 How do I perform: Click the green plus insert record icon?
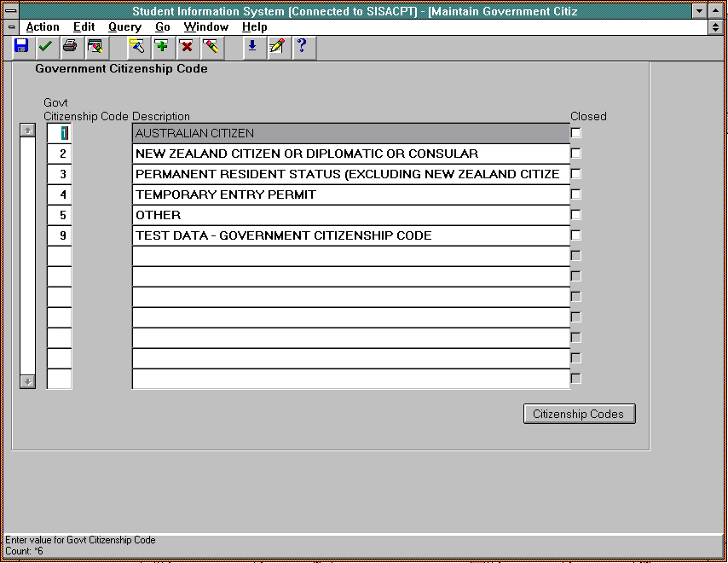[x=161, y=46]
